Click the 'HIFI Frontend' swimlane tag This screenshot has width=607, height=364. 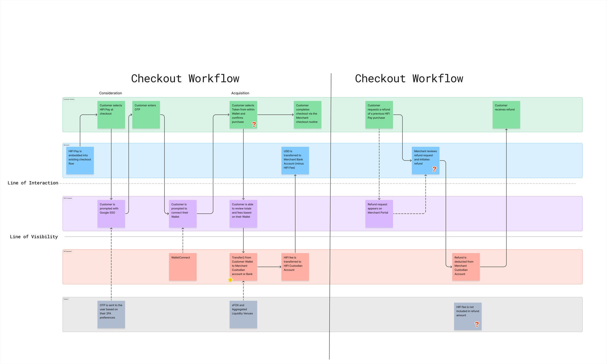point(68,198)
